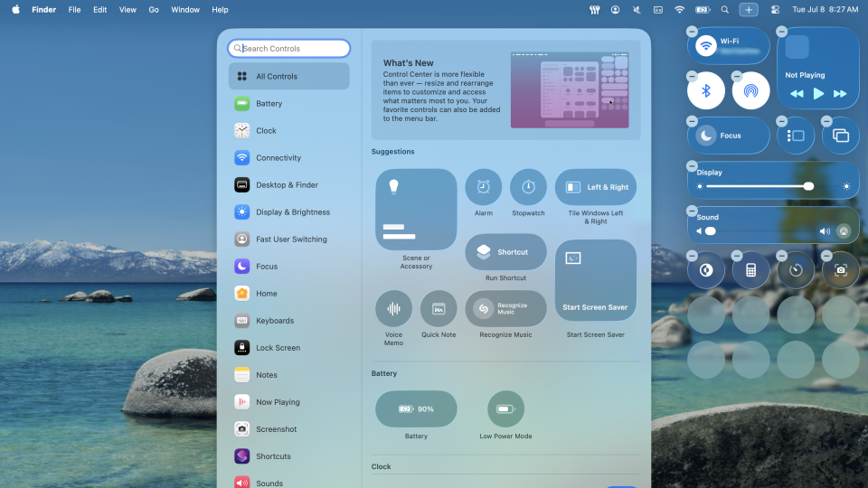Remove the Wi-Fi control using minus badge

coord(692,32)
